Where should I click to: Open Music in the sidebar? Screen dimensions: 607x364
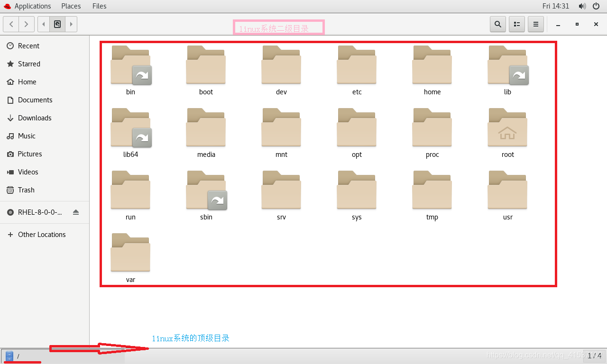[45, 136]
